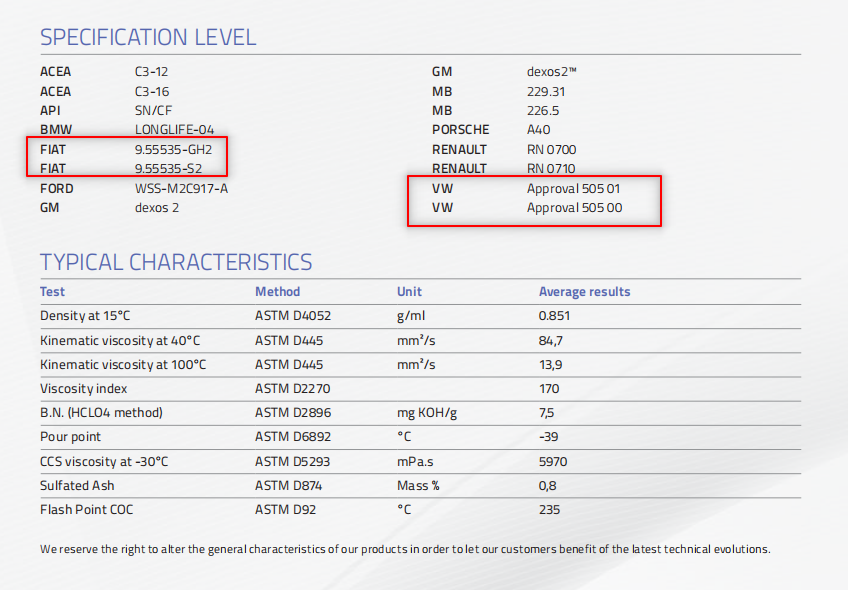Click the SPECIFICATION LEVEL heading

(148, 38)
